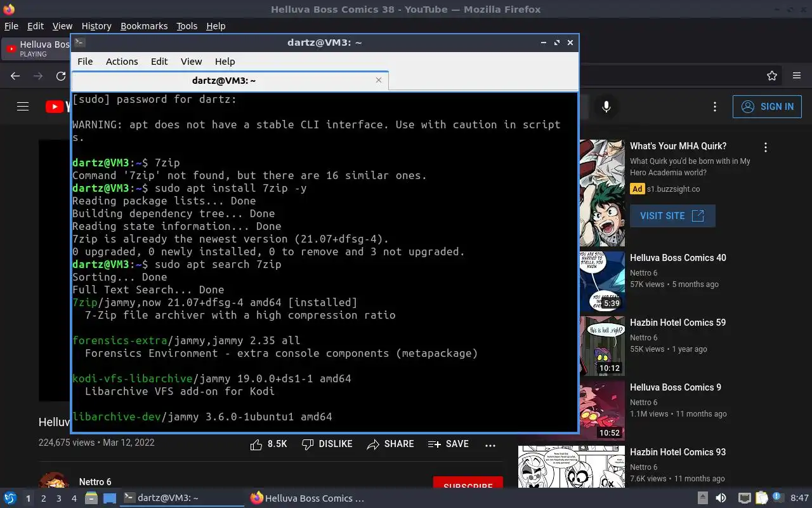Open the YouTube settings three-dot menu

coord(715,107)
